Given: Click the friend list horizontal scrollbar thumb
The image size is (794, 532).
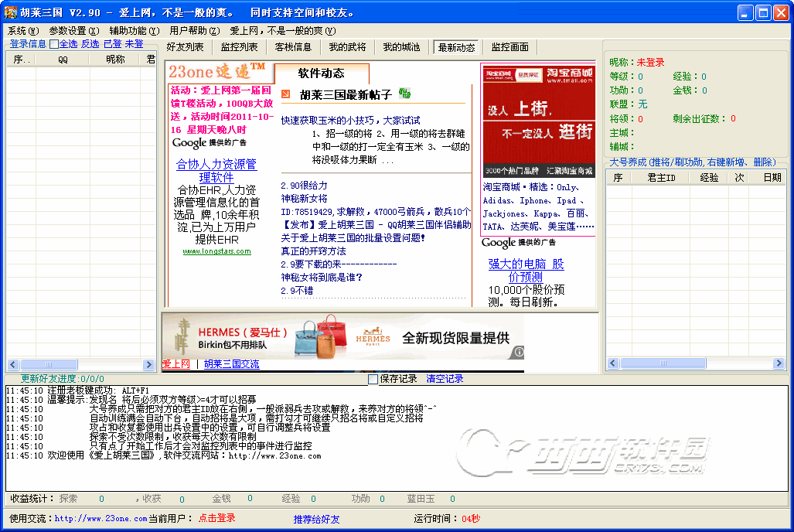Looking at the screenshot, I should click(x=49, y=364).
